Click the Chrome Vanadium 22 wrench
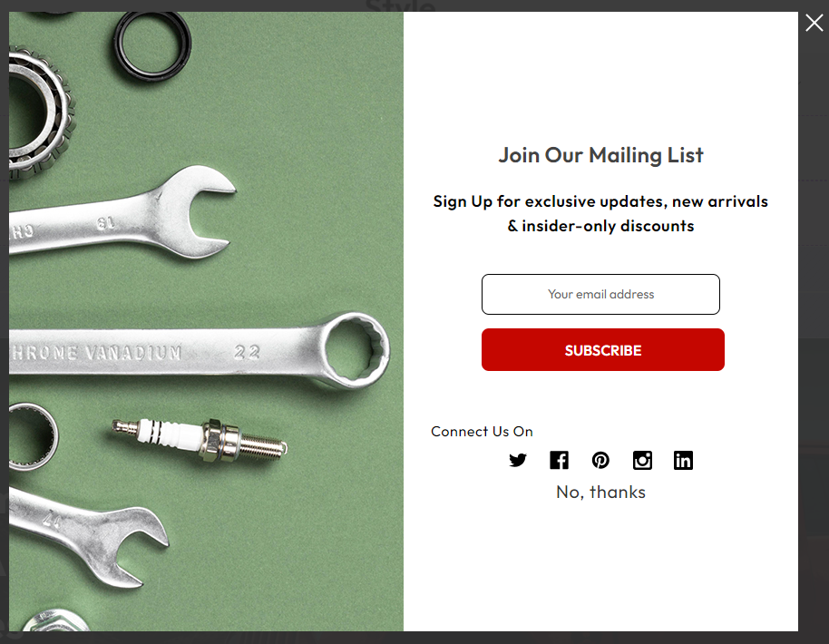Screen dimensions: 829x644 click(200, 351)
